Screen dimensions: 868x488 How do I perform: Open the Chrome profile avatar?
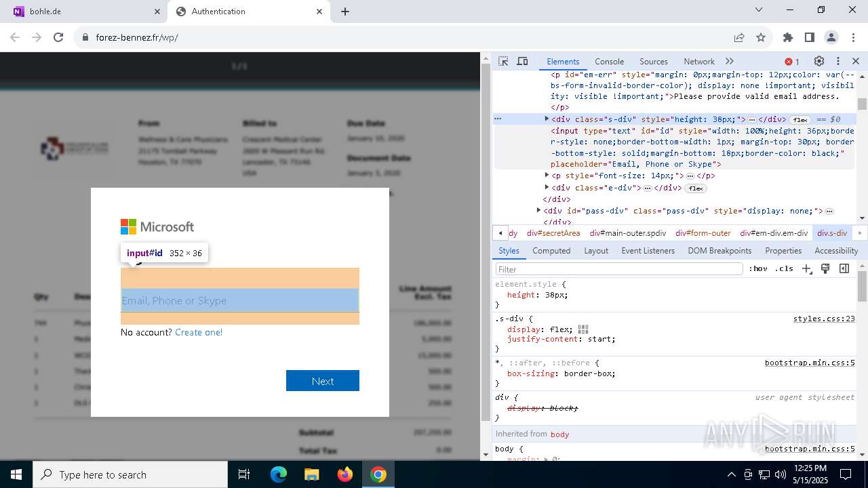coord(831,37)
